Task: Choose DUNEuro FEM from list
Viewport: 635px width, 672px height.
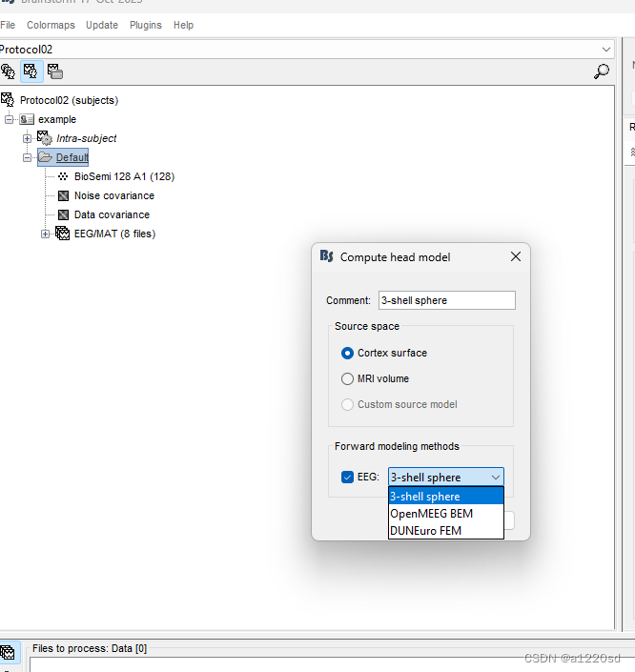Action: click(446, 531)
